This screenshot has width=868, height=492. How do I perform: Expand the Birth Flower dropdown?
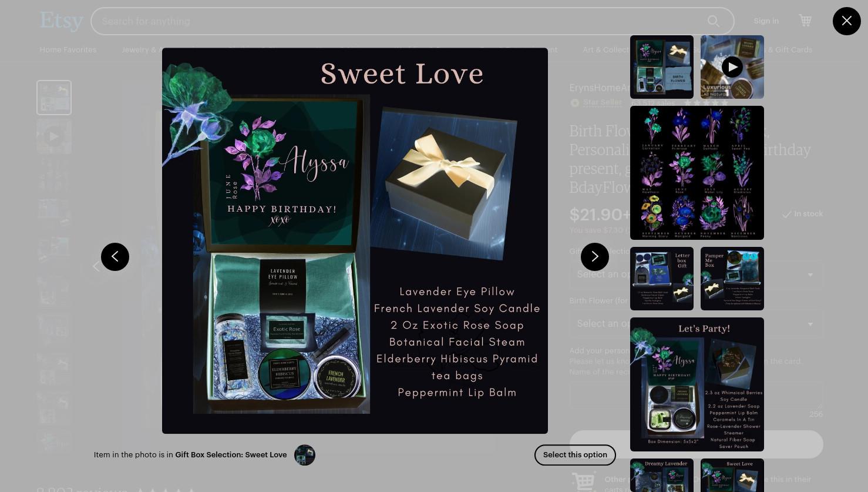696,324
